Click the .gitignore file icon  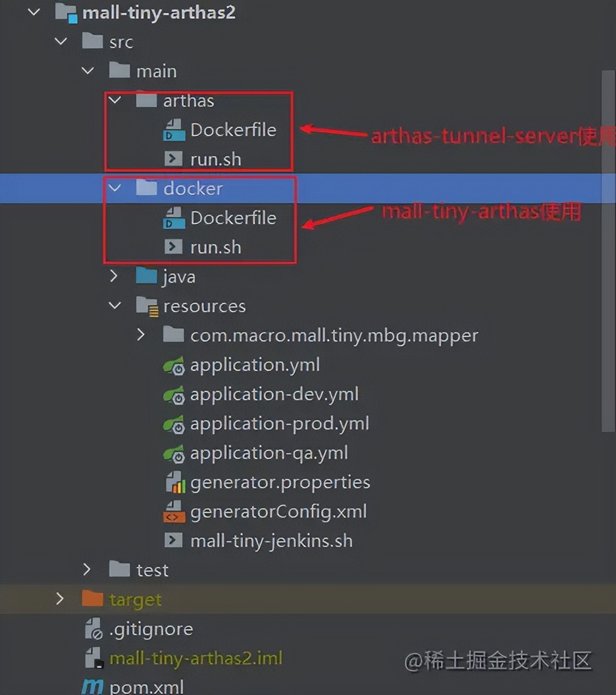click(x=93, y=629)
